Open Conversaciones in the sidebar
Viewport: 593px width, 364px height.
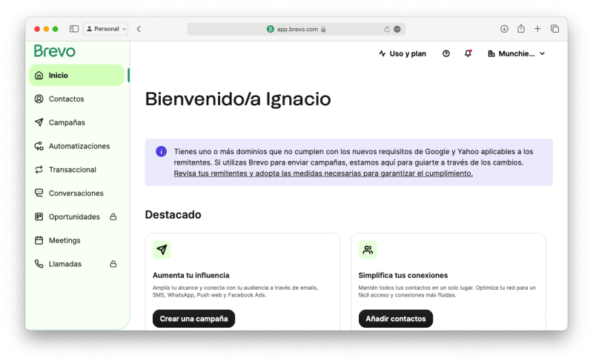[x=76, y=193]
